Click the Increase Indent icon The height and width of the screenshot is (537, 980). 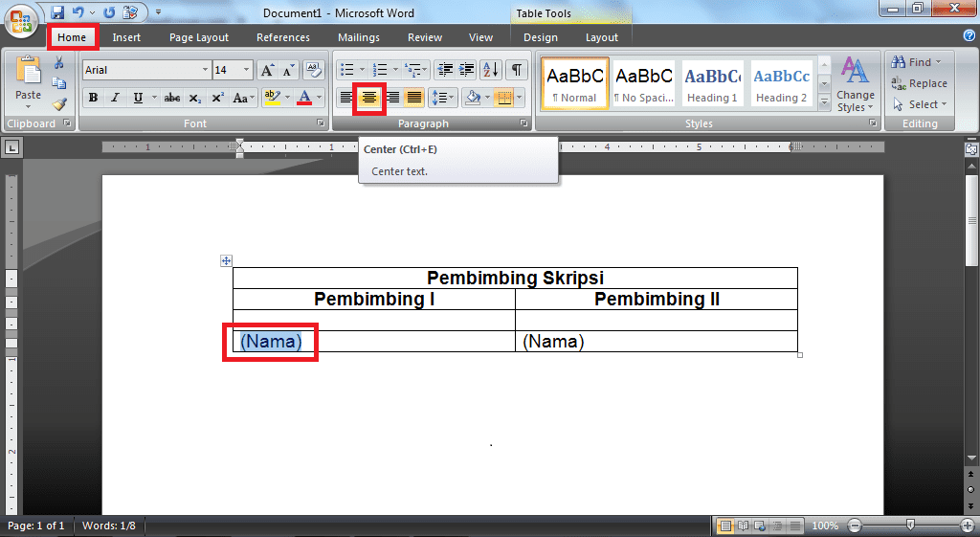(x=467, y=70)
